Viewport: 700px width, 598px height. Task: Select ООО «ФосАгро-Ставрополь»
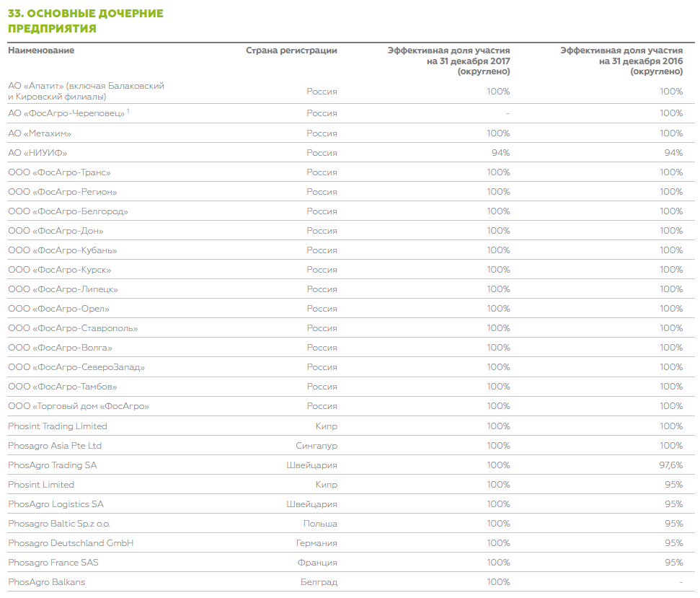pyautogui.click(x=73, y=328)
